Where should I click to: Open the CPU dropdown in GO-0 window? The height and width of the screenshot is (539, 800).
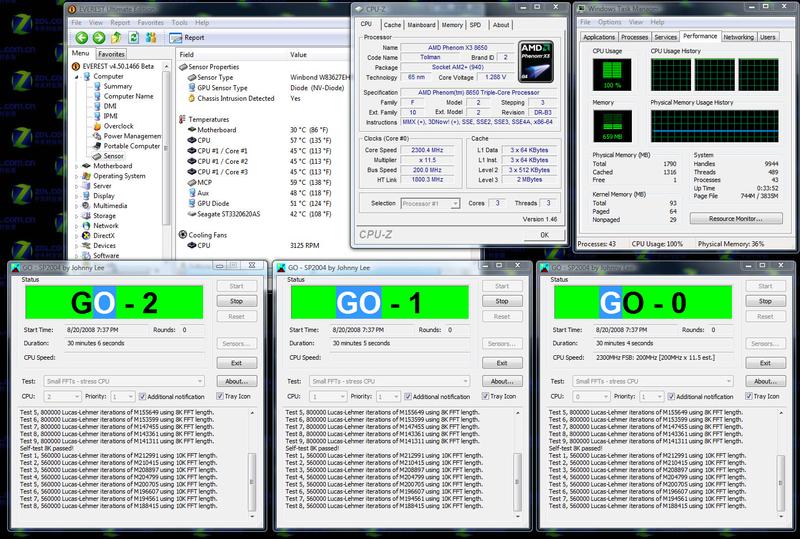click(592, 396)
